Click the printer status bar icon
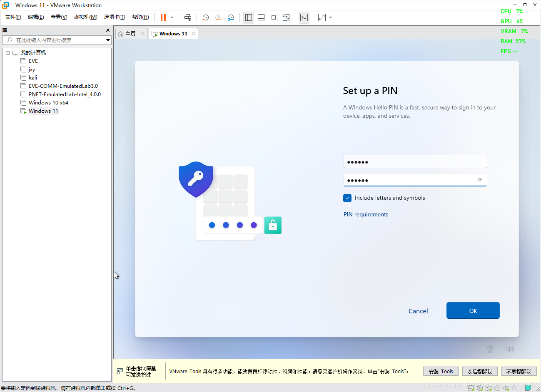This screenshot has height=392, width=541. click(x=497, y=388)
